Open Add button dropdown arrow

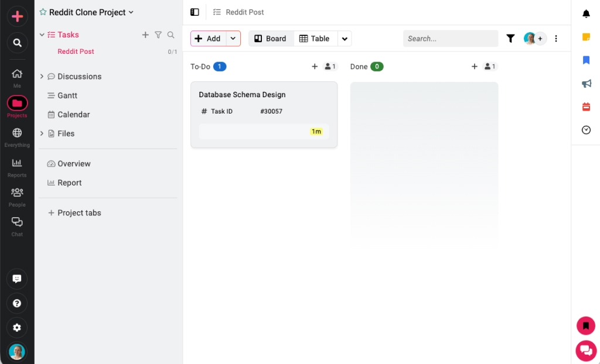pos(233,39)
